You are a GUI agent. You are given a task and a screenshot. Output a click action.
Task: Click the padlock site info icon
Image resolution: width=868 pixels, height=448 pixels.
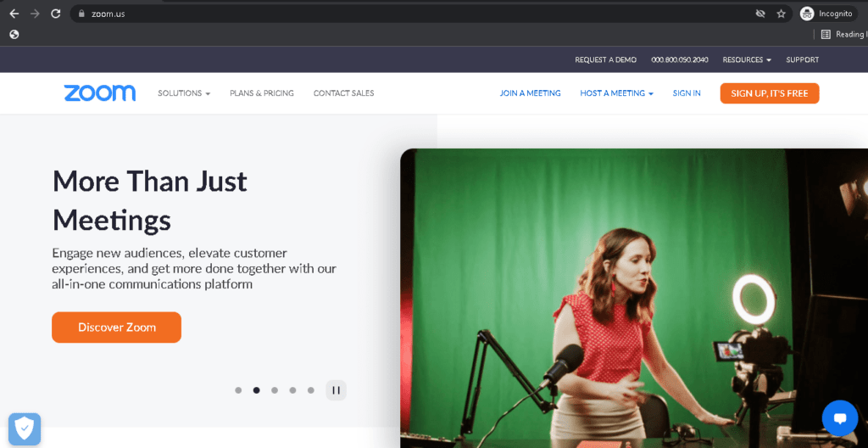point(81,14)
